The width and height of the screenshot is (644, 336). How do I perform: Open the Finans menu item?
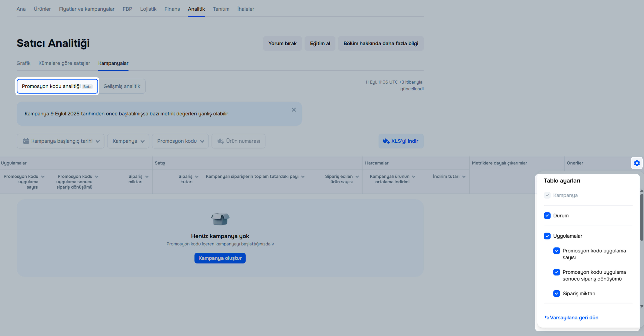tap(172, 9)
